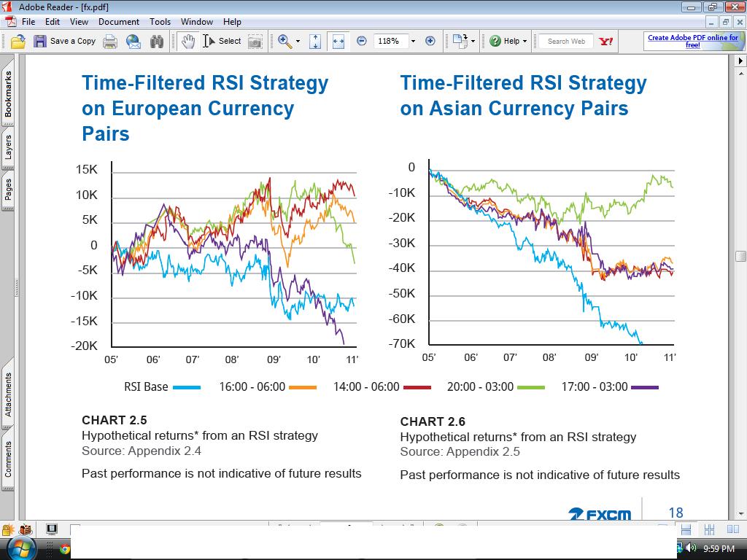747x560 pixels.
Task: Click the Email document icon
Action: tap(133, 42)
